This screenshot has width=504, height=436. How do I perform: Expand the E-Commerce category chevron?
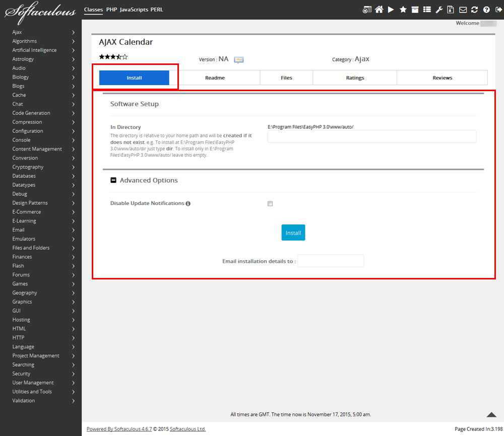tap(73, 212)
